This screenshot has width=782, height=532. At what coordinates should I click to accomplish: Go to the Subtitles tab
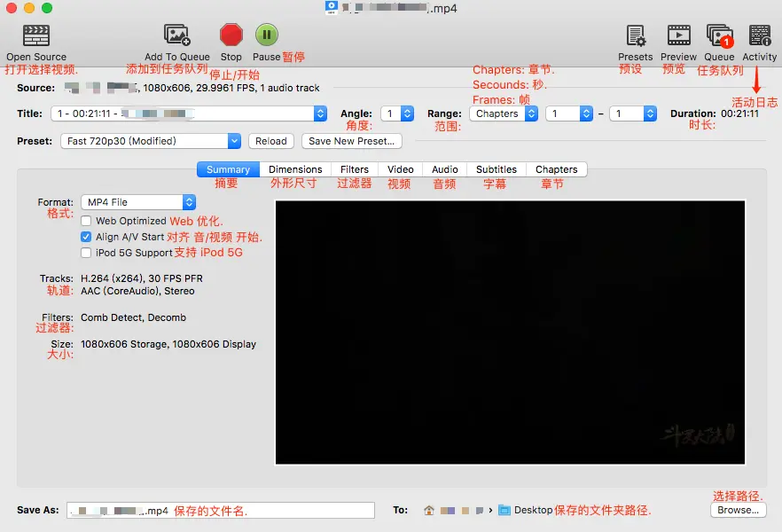pyautogui.click(x=497, y=169)
